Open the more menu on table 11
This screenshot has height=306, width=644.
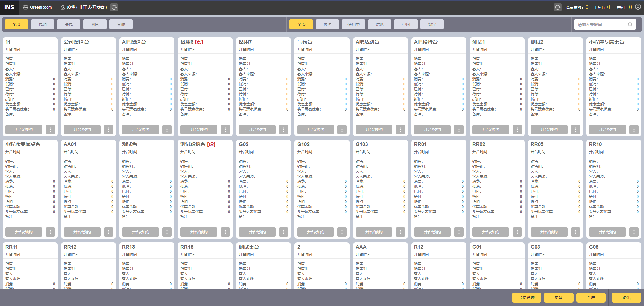(50, 130)
